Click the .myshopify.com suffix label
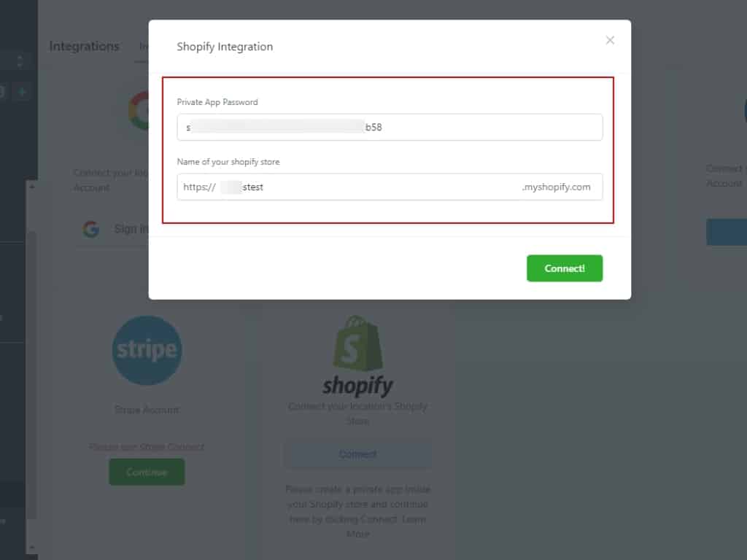 (556, 187)
